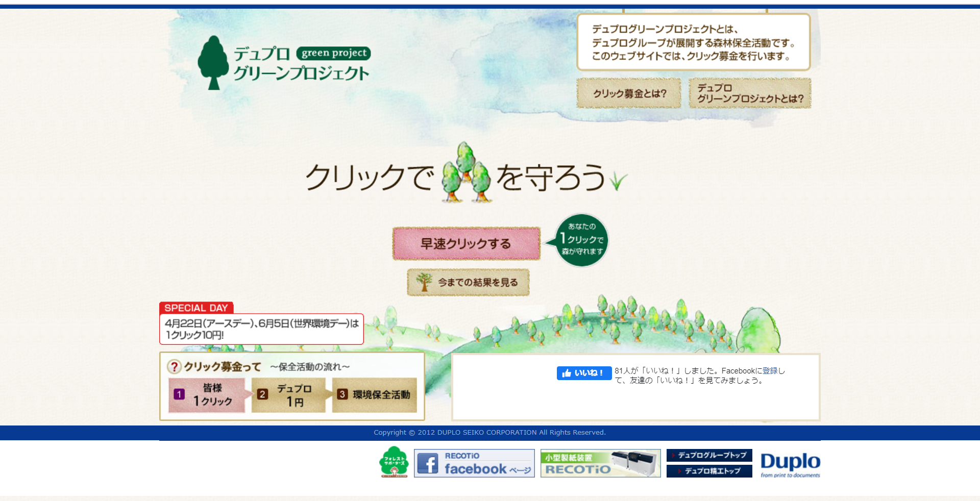Click the project description text box

pos(694,42)
